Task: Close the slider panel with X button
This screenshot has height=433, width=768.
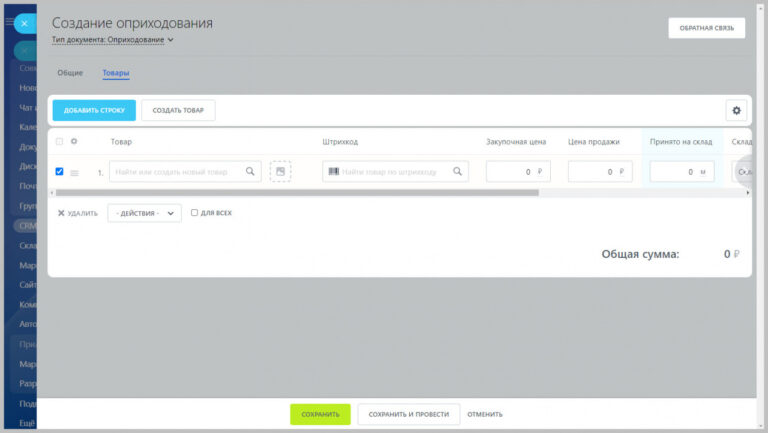Action: point(24,24)
